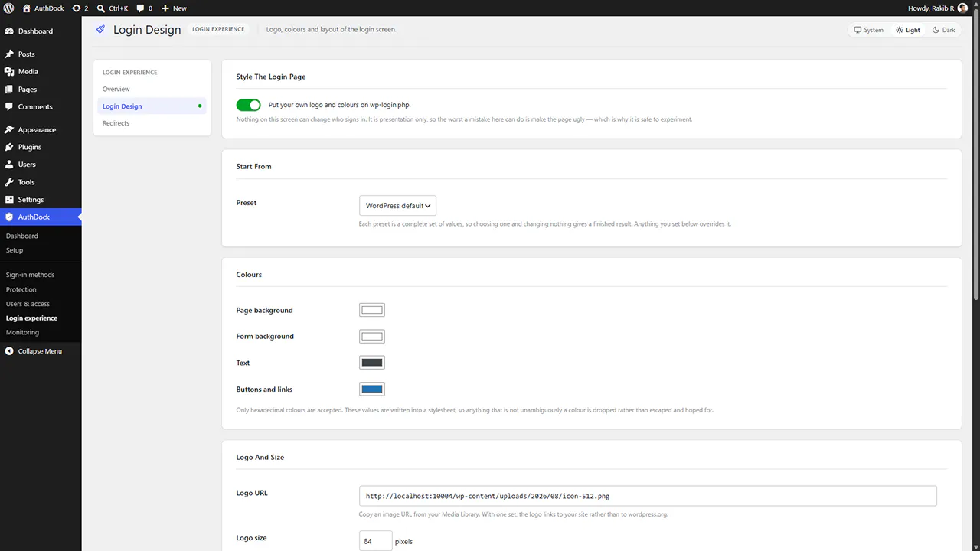980x551 pixels.
Task: Click the Appearance brush icon
Action: [9, 130]
